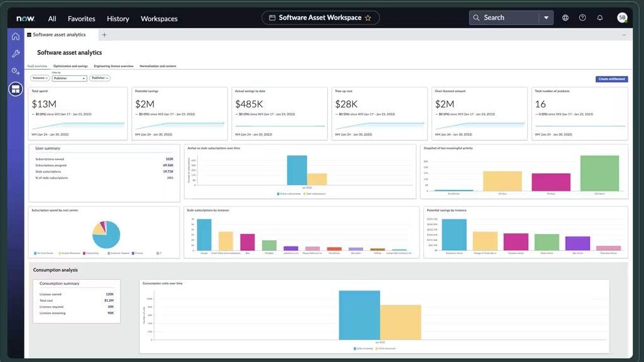The image size is (644, 362).
Task: Click the help question mark icon
Action: 584,17
